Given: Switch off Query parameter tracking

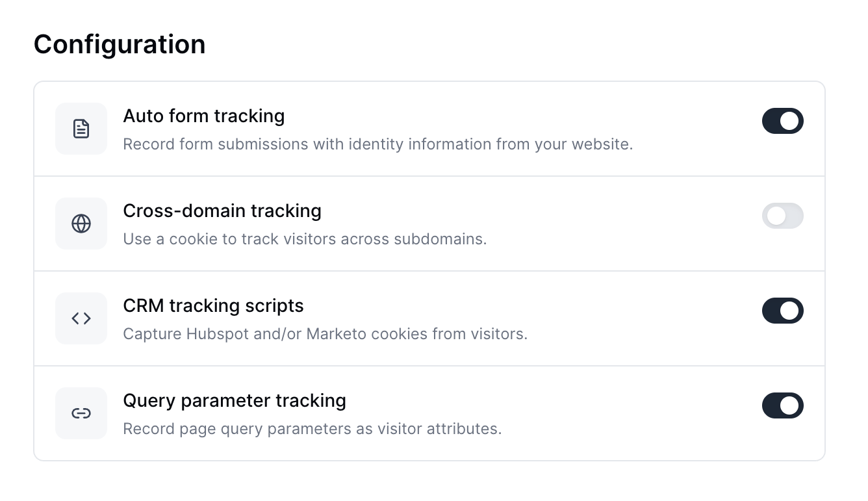Looking at the screenshot, I should click(782, 405).
